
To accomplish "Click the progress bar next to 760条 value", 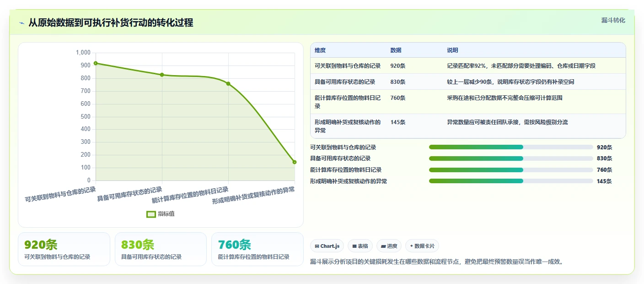I will (511, 169).
